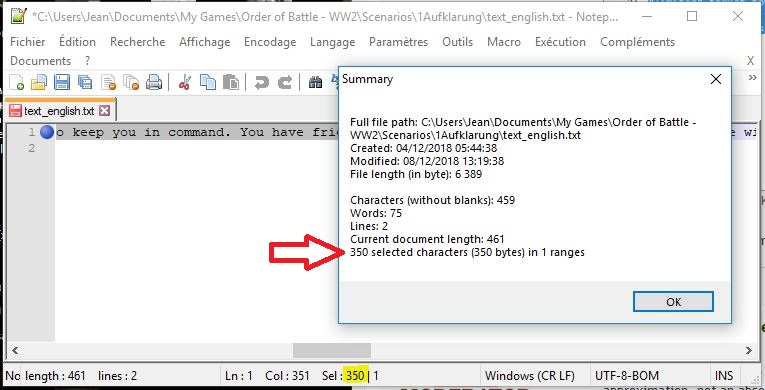Click the 'Ln : 1' status bar text

coord(239,376)
